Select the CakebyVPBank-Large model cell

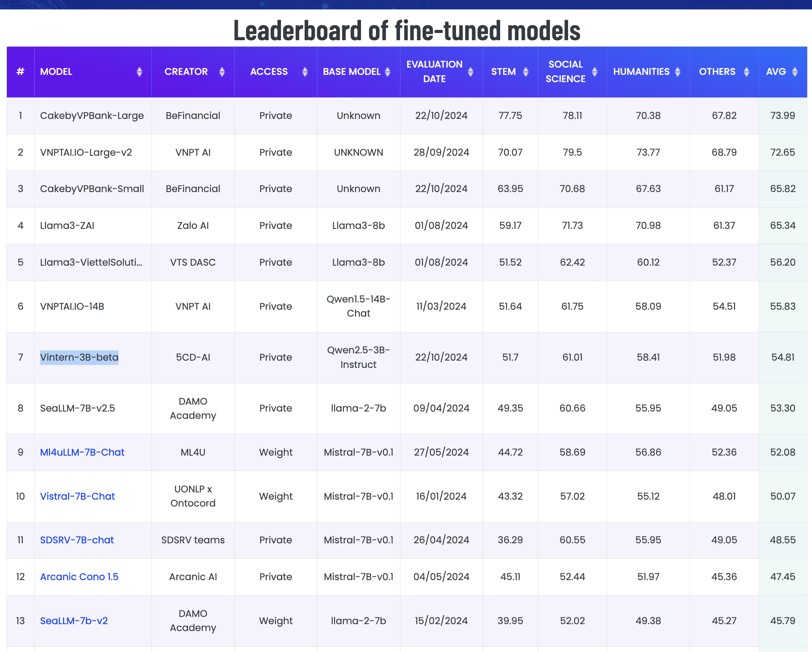[x=92, y=116]
